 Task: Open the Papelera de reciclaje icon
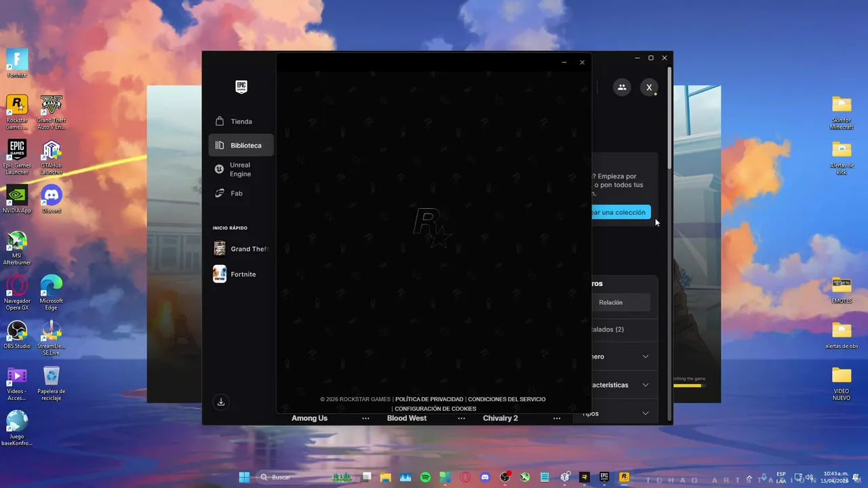click(x=52, y=382)
